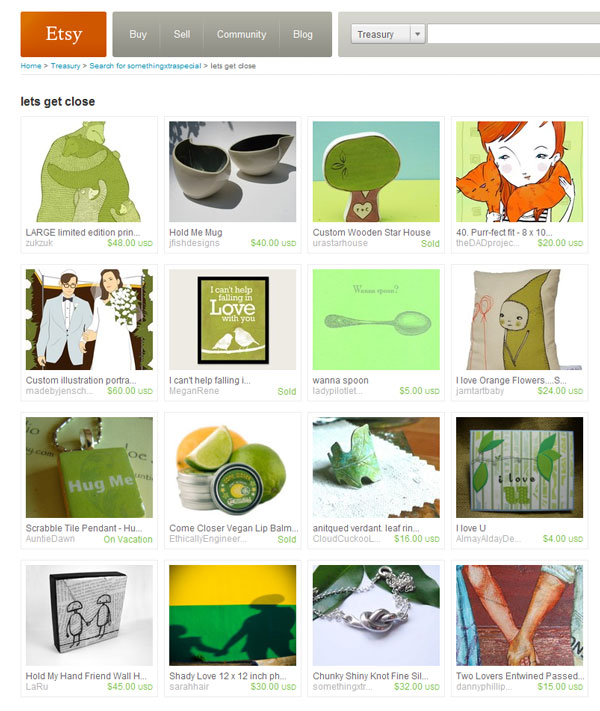Follow the Home breadcrumb link
Screen dimensions: 600x711
pos(31,66)
